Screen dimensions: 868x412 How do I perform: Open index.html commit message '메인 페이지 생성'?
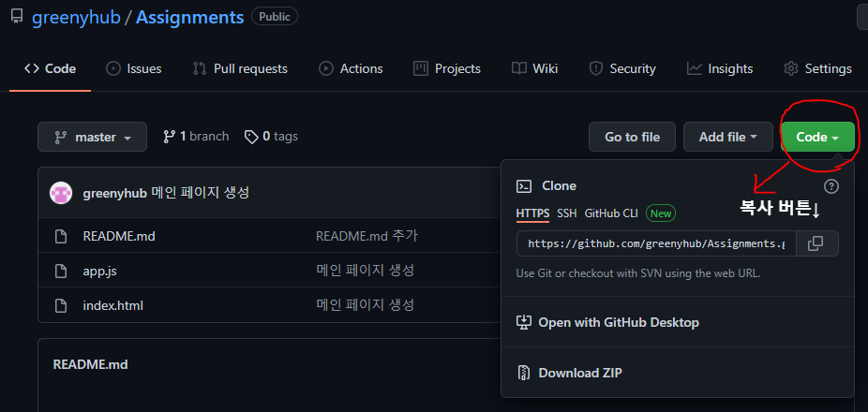(365, 304)
